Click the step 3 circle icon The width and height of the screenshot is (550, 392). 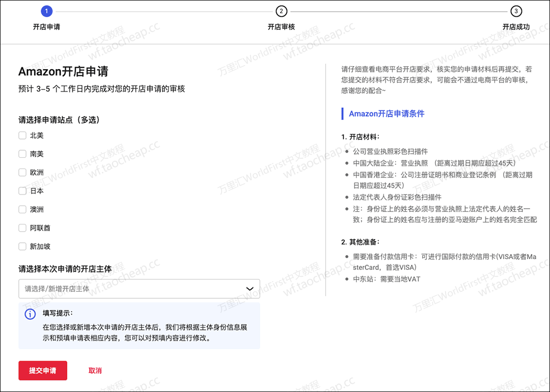click(x=516, y=11)
